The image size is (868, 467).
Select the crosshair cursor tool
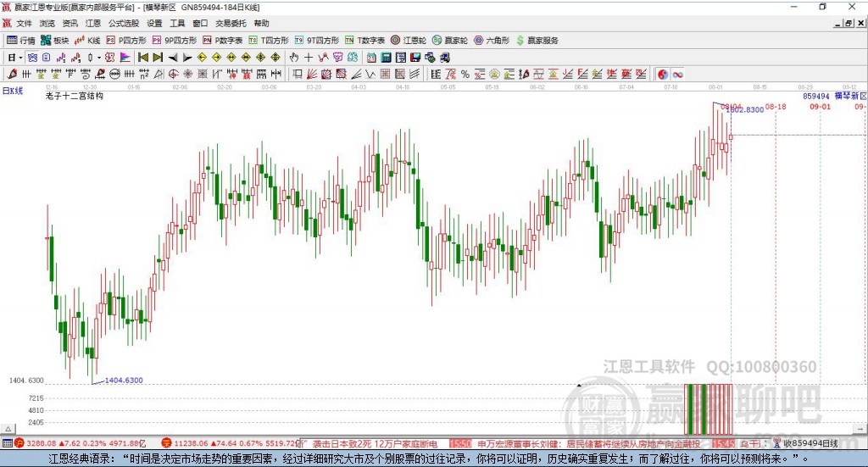point(309,58)
